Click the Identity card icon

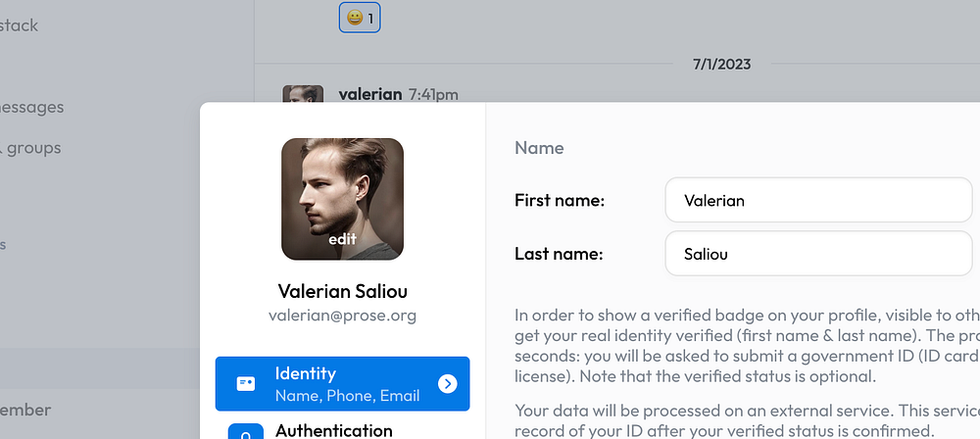[245, 383]
